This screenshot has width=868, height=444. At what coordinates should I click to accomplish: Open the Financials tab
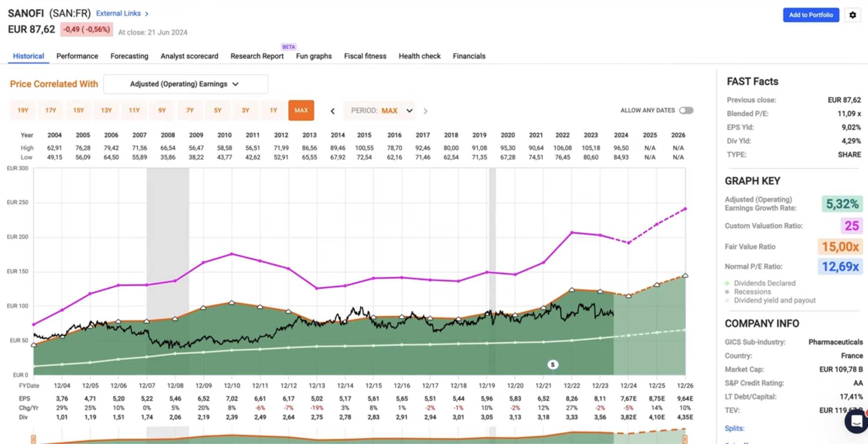tap(469, 56)
